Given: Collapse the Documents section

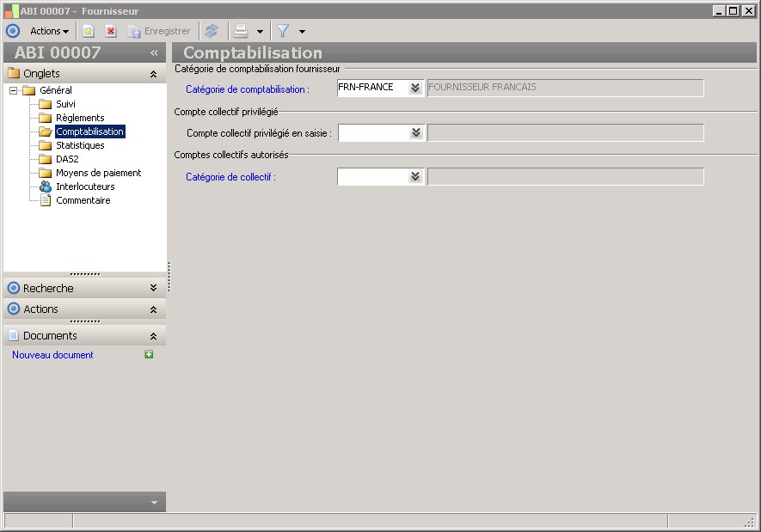Looking at the screenshot, I should click(x=153, y=336).
